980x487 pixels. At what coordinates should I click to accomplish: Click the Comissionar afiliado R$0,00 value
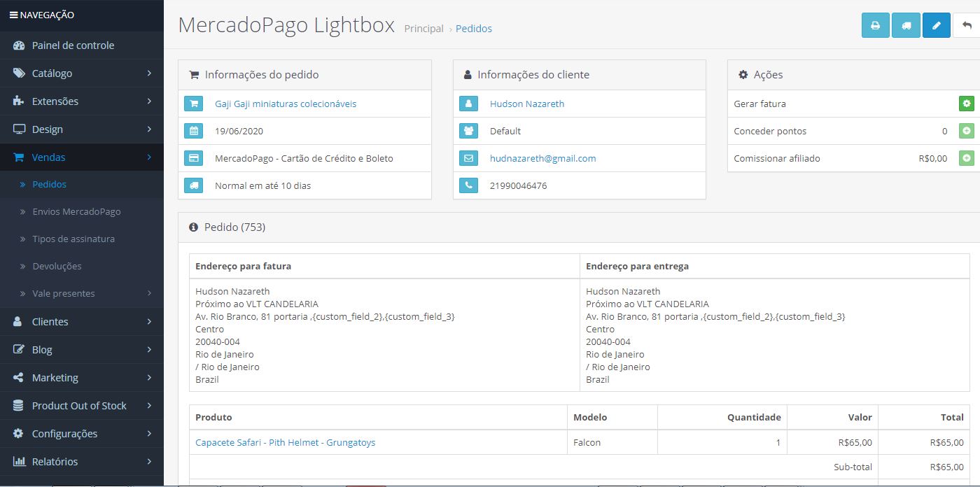point(933,158)
